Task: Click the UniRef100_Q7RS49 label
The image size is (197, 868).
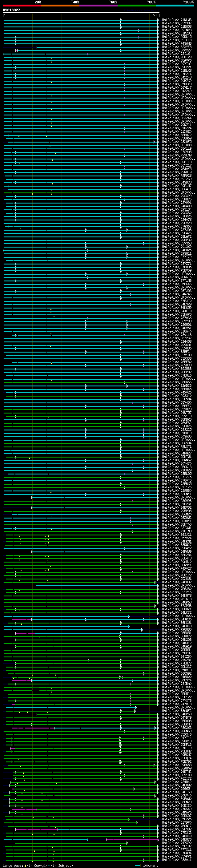Action: coord(177,809)
